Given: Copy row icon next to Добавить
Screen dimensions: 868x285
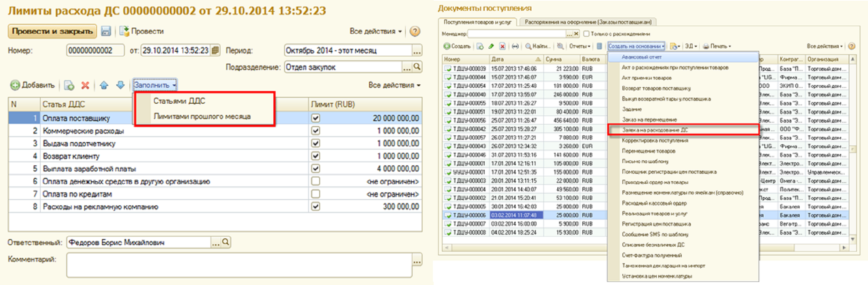Looking at the screenshot, I should click(x=69, y=85).
